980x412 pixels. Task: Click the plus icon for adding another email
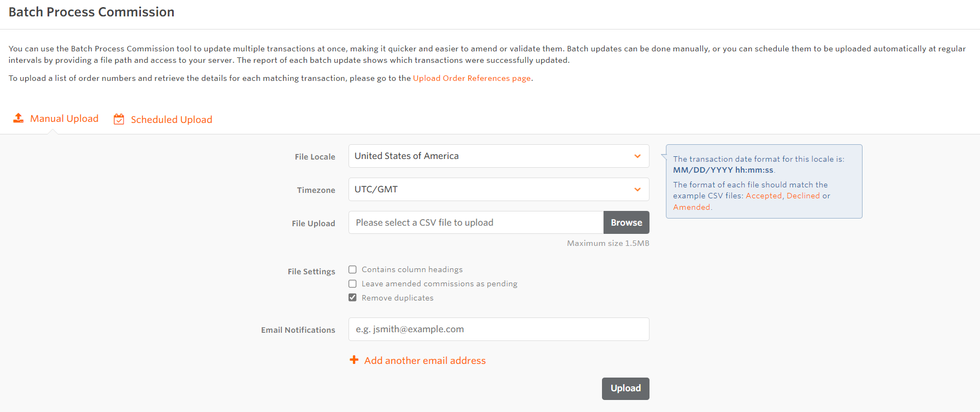coord(353,360)
